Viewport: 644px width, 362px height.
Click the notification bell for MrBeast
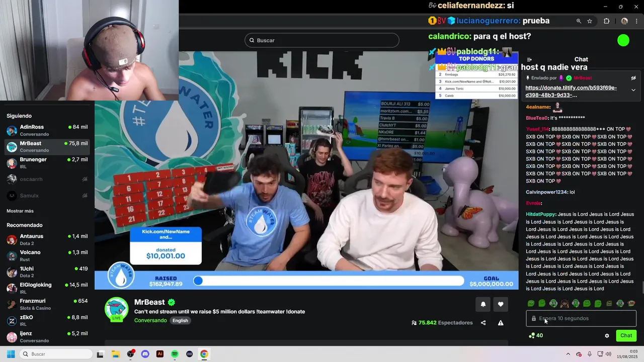click(x=483, y=304)
